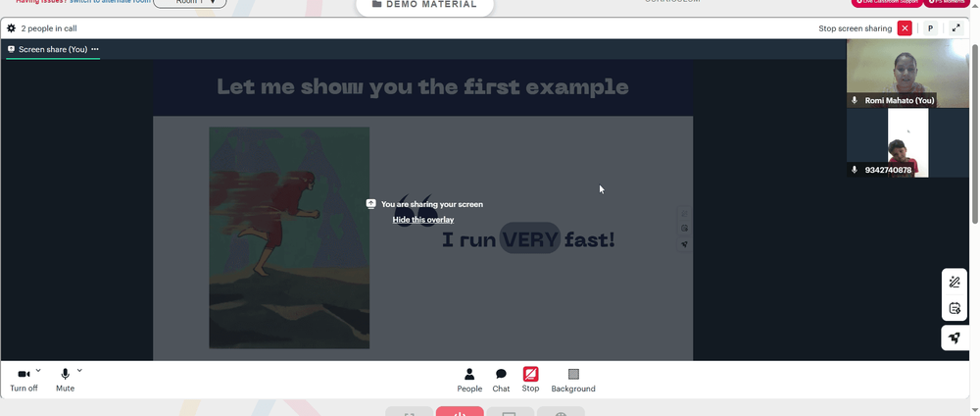Click the runner illustration in the shared slide

click(289, 237)
